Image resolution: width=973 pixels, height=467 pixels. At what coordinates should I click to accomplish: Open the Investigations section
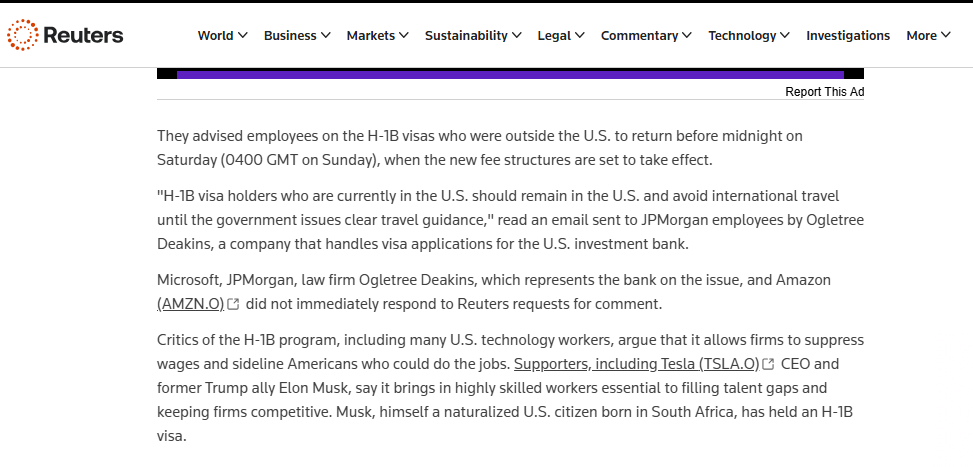point(848,36)
